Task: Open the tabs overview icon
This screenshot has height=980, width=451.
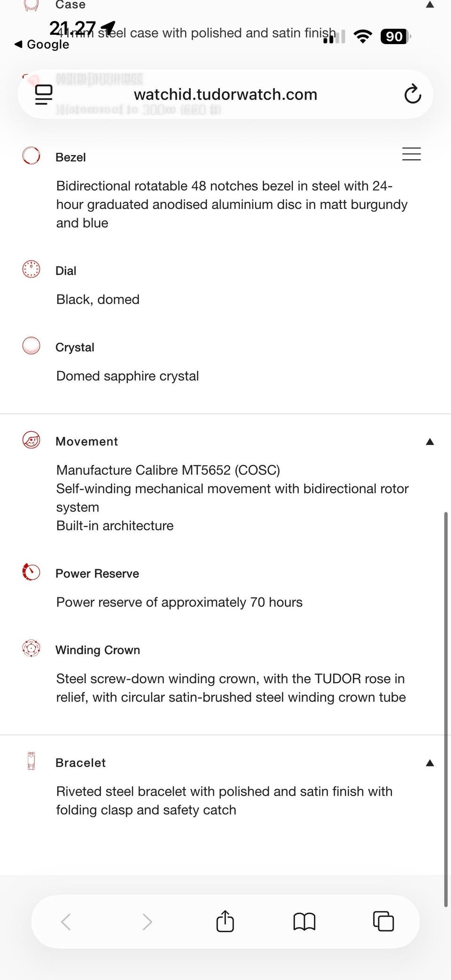Action: click(383, 921)
